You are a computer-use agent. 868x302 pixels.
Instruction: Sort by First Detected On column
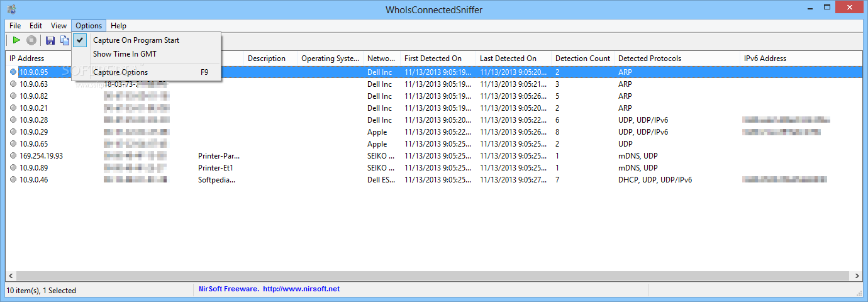(x=438, y=59)
